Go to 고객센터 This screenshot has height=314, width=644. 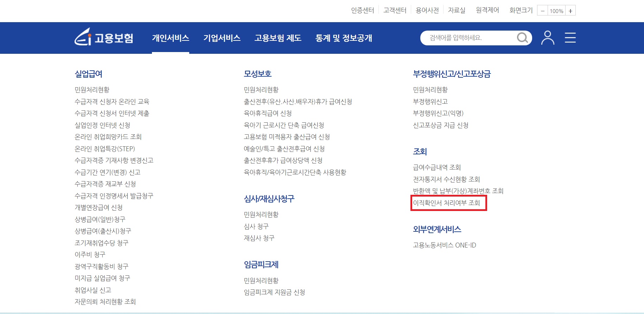tap(395, 11)
